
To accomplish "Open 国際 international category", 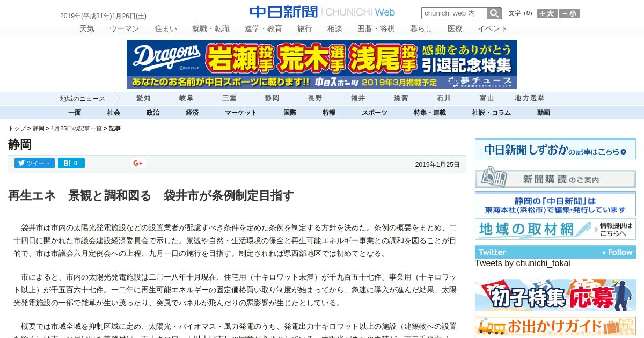I will tap(290, 113).
